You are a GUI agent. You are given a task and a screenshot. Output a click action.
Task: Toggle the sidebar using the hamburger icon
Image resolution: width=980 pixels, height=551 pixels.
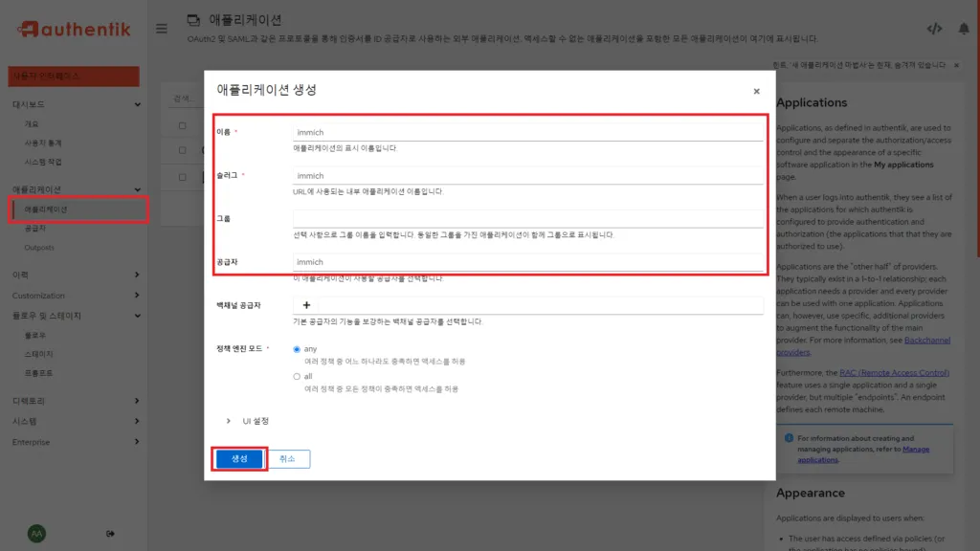(161, 29)
